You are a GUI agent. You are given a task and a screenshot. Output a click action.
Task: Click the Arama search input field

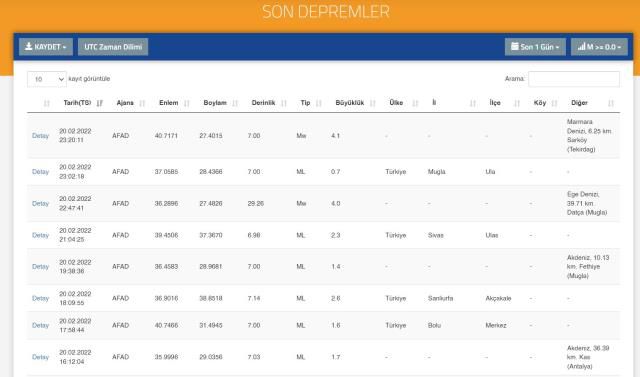click(574, 79)
